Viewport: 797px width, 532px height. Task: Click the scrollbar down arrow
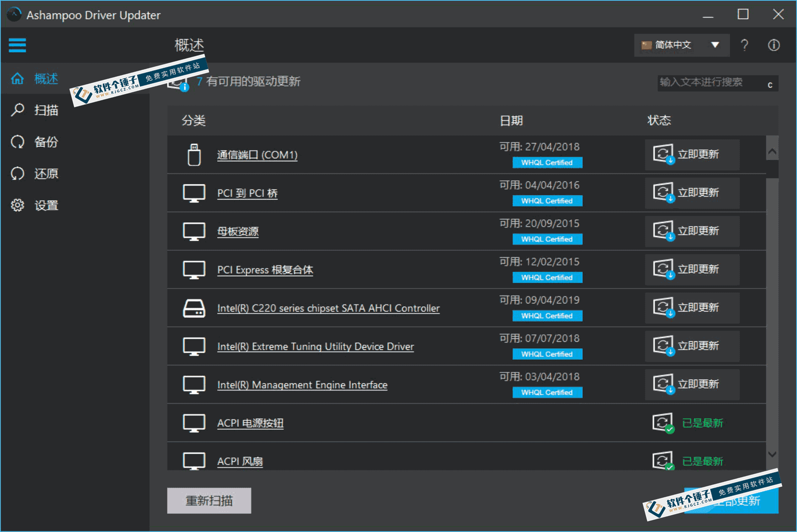[772, 454]
